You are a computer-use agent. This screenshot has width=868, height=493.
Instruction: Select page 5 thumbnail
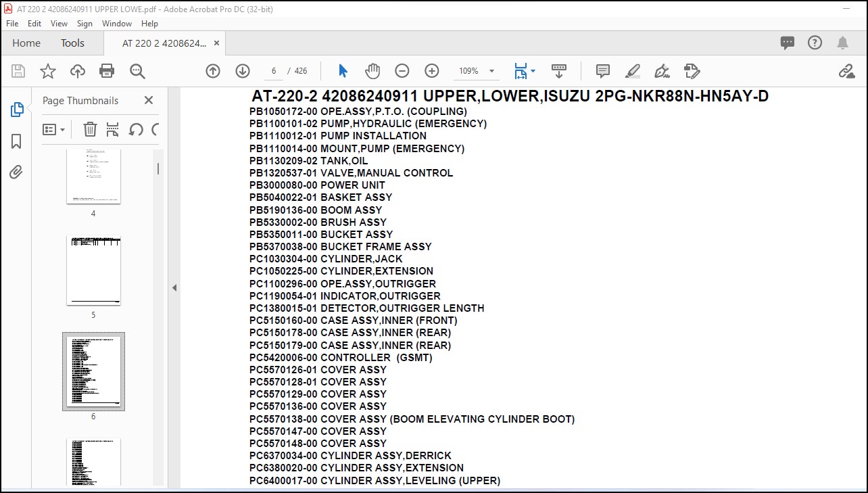click(93, 271)
